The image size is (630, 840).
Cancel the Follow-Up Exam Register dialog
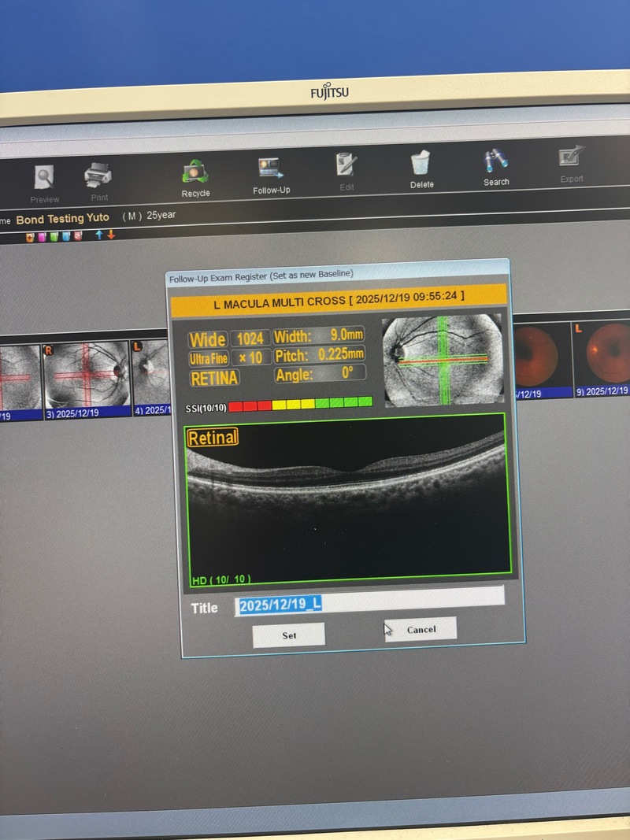tap(421, 629)
